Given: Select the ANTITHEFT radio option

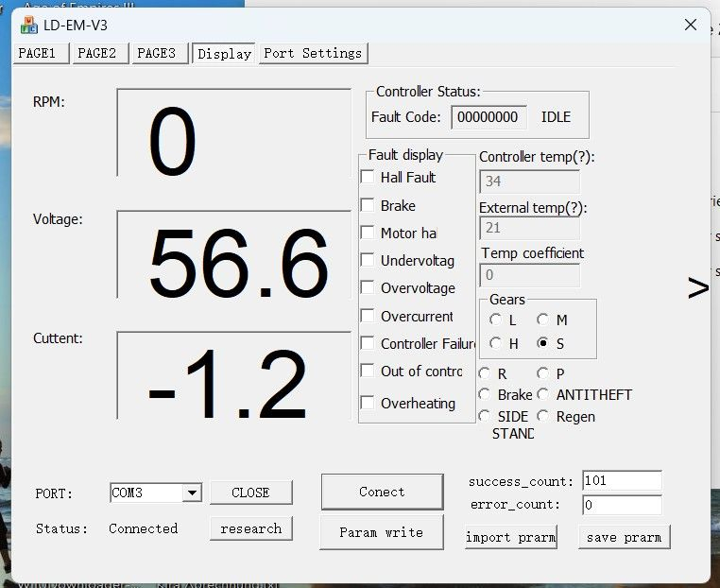Looking at the screenshot, I should [x=543, y=395].
